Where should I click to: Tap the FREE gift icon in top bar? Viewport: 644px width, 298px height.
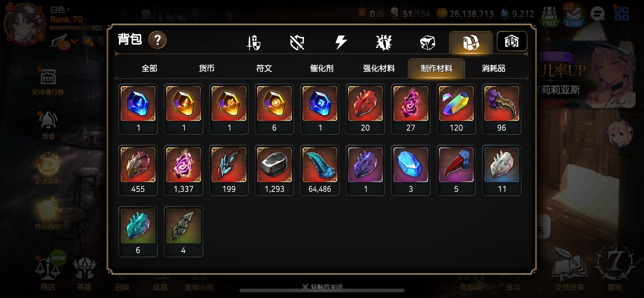pyautogui.click(x=549, y=16)
